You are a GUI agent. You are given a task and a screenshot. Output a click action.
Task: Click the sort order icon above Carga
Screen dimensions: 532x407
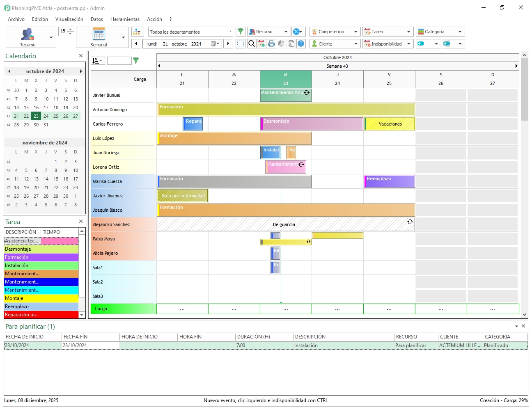click(x=98, y=61)
